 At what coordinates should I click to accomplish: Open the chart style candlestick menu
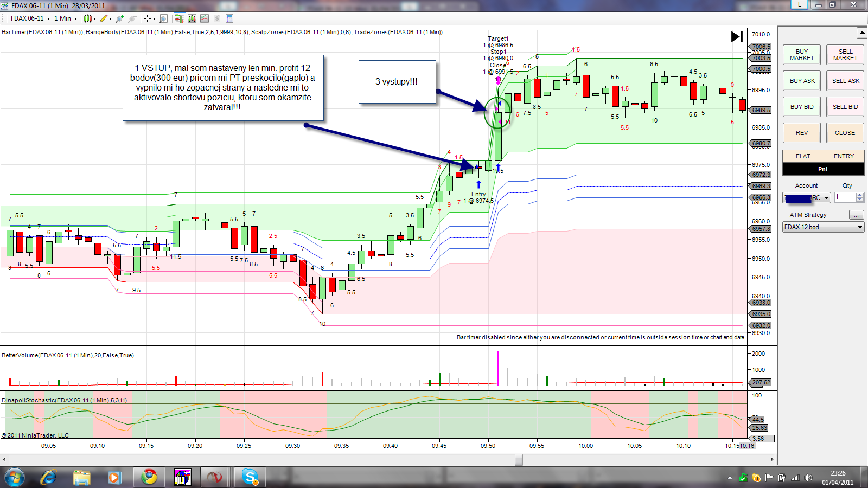pos(87,18)
